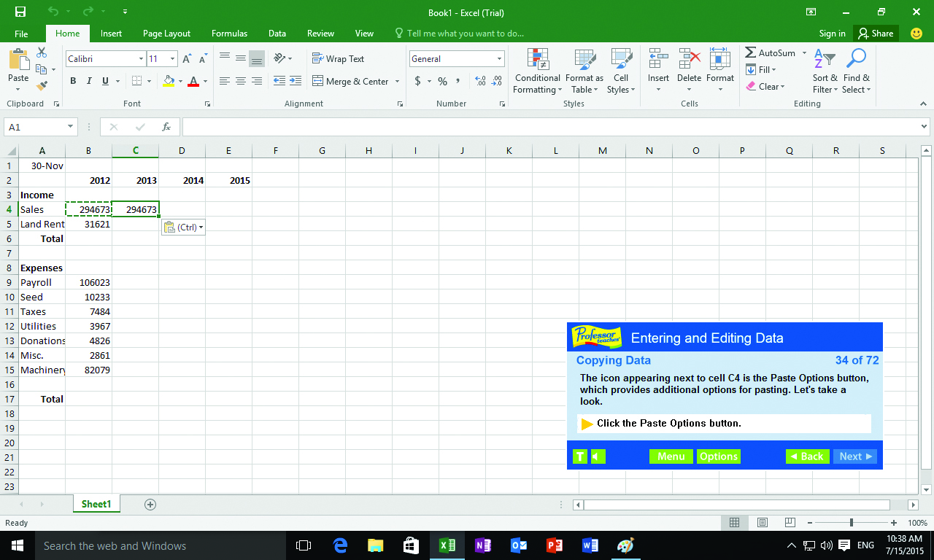Open Sort & Filter tool
The width and height of the screenshot is (934, 560).
click(x=825, y=71)
